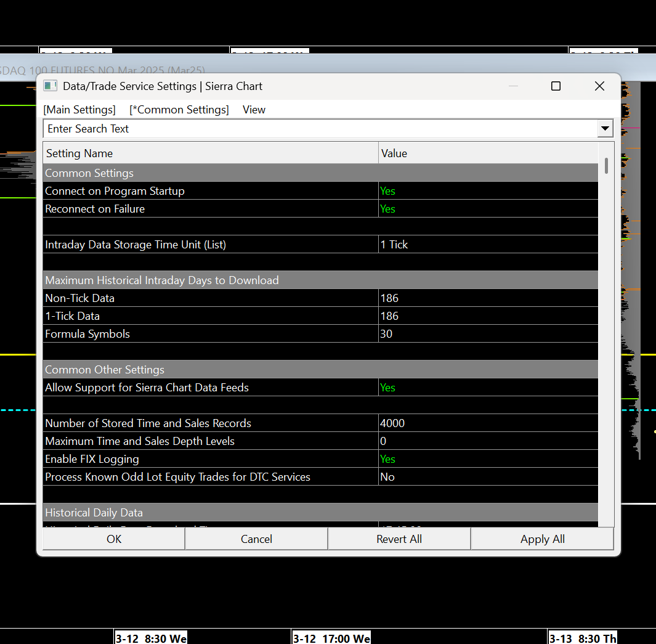Click the Value column header
Image resolution: width=656 pixels, height=644 pixels.
pos(488,153)
